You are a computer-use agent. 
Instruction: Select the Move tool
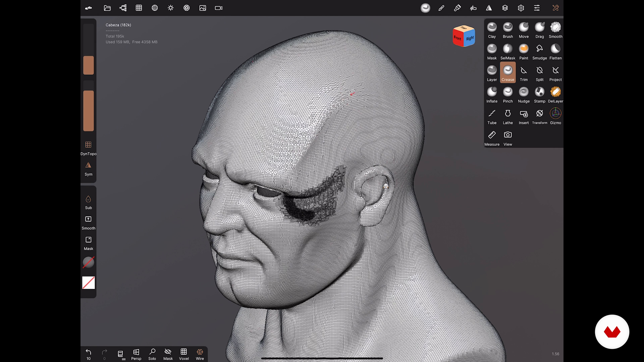coord(524,30)
